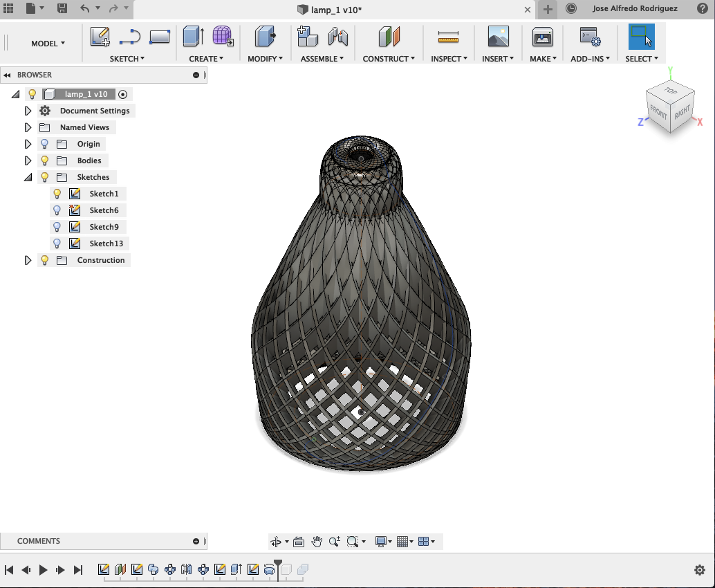
Task: Toggle the Sketches folder lightbulb
Action: click(44, 177)
